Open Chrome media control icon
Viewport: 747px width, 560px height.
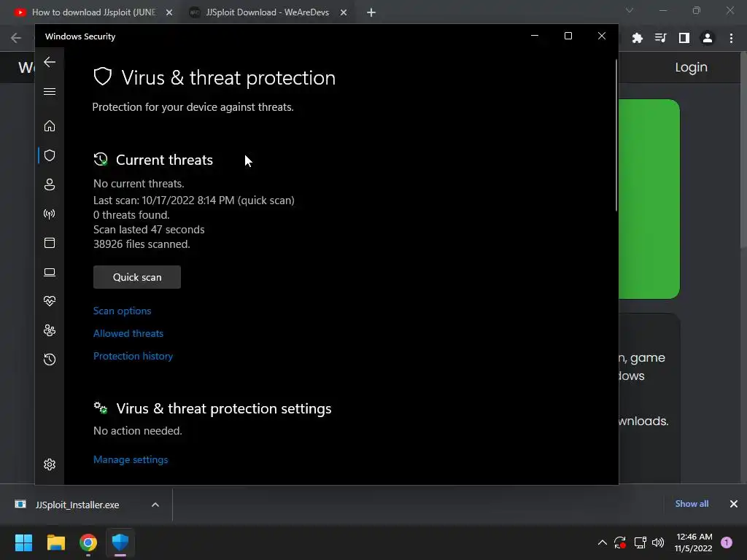coord(661,38)
